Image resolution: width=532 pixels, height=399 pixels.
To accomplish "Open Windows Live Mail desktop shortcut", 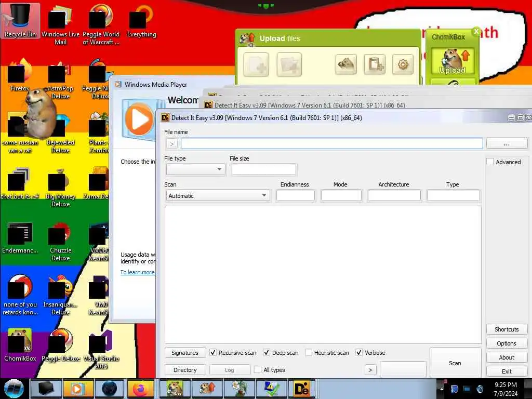I will point(60,25).
